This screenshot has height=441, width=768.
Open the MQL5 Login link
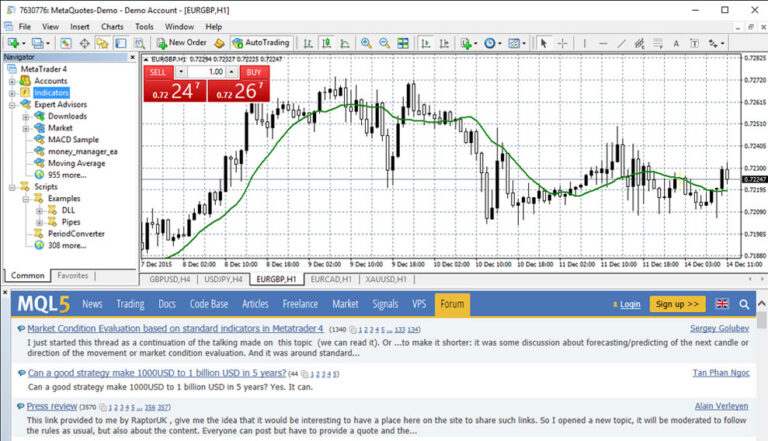tap(630, 304)
